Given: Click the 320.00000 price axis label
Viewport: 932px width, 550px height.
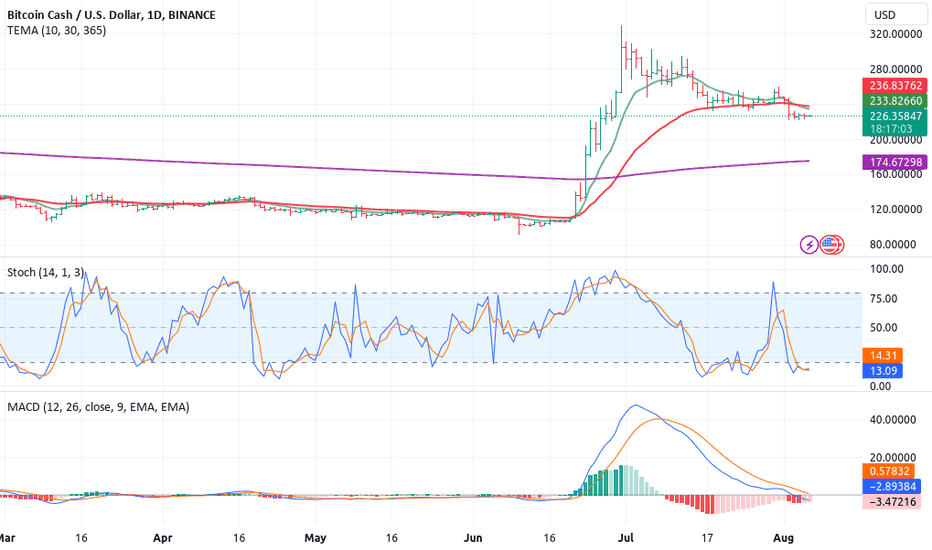Looking at the screenshot, I should click(x=896, y=34).
